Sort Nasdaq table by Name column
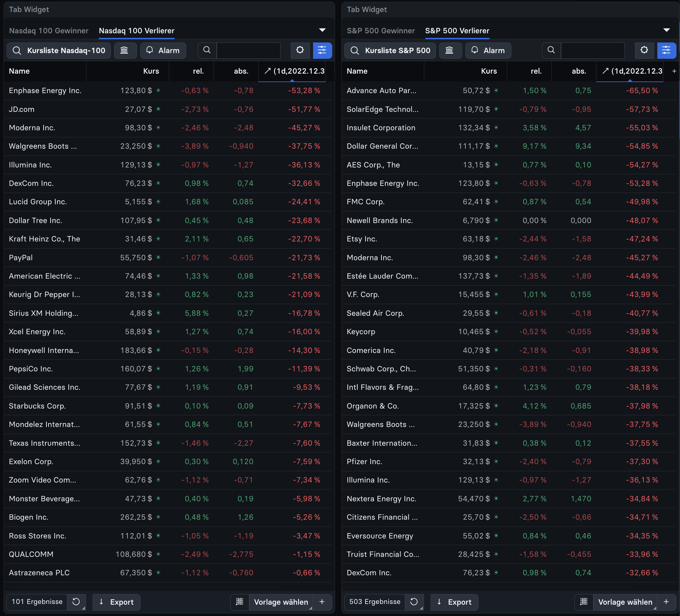680x616 pixels. 45,71
